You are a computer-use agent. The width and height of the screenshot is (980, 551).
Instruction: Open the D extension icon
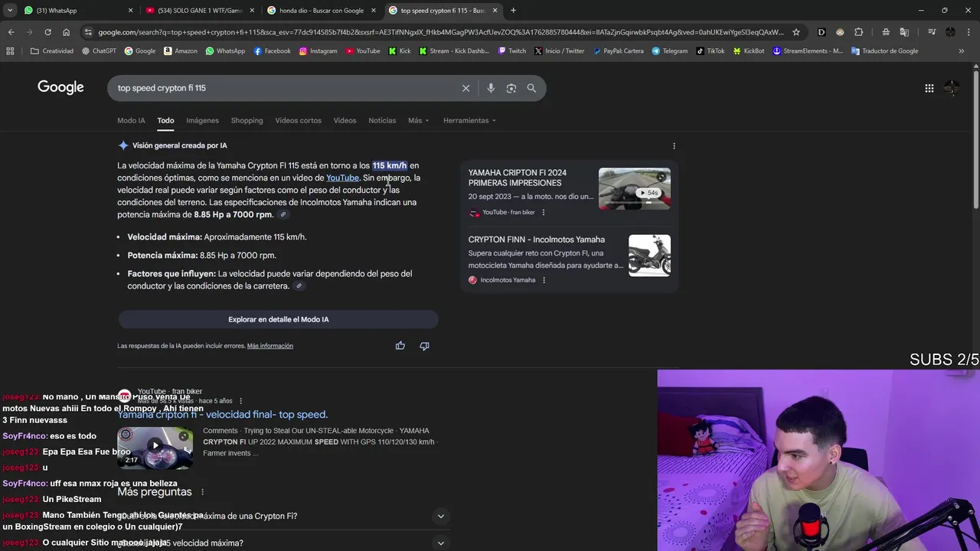[822, 32]
